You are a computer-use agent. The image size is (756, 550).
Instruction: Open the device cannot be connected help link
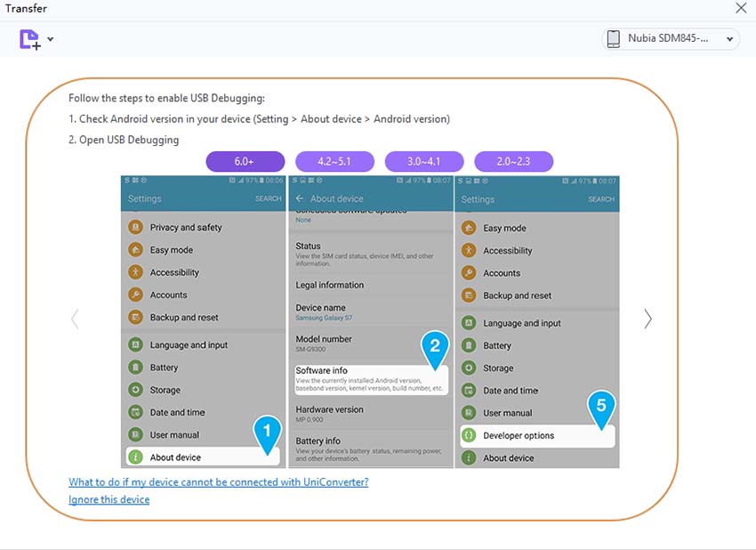tap(218, 481)
